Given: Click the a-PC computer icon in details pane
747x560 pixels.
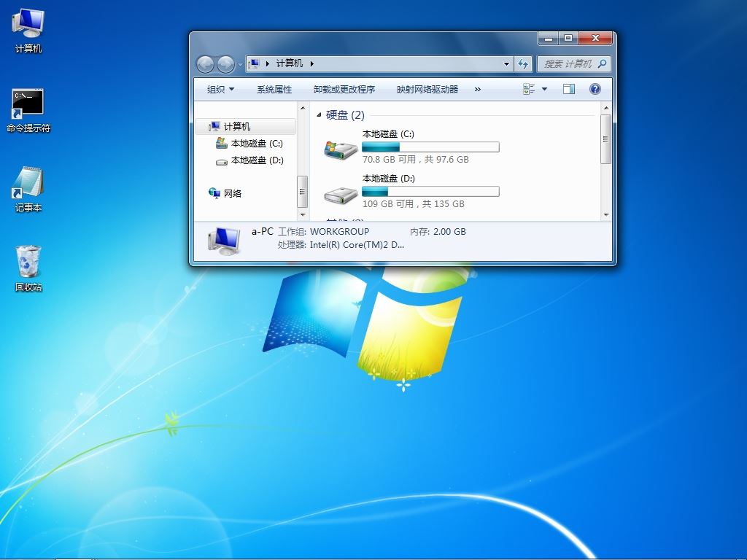Looking at the screenshot, I should (x=224, y=241).
